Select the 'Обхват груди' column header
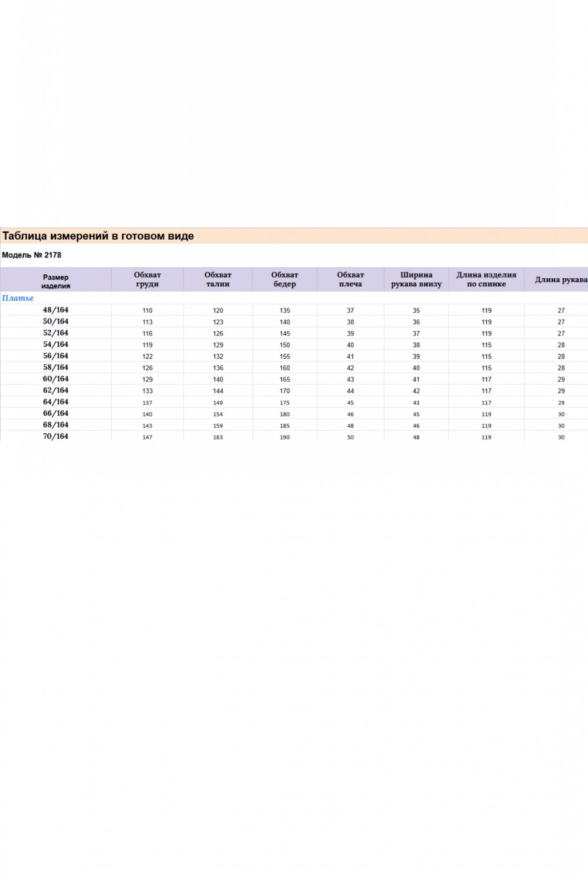The width and height of the screenshot is (588, 882). [147, 279]
